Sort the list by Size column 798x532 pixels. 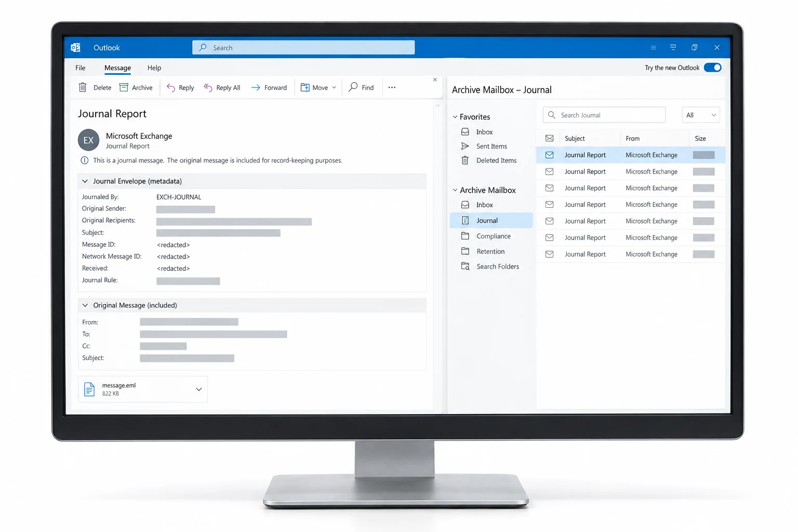point(700,138)
